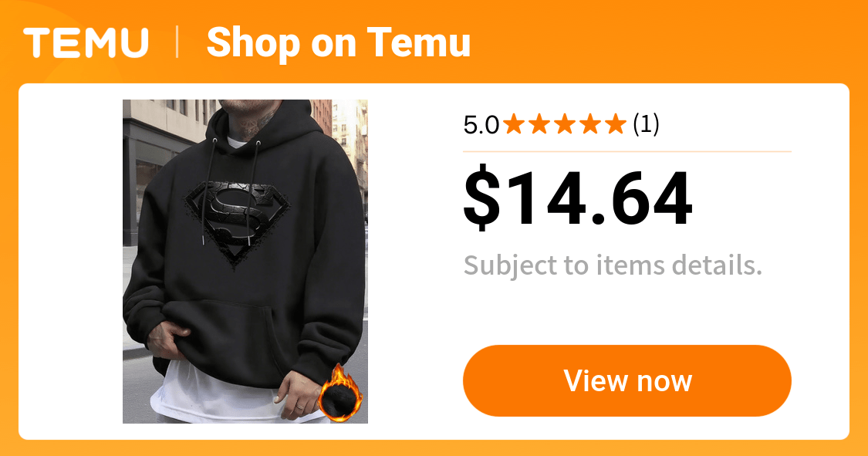Click the fifth rating star
This screenshot has height=456, width=868.
pos(616,124)
